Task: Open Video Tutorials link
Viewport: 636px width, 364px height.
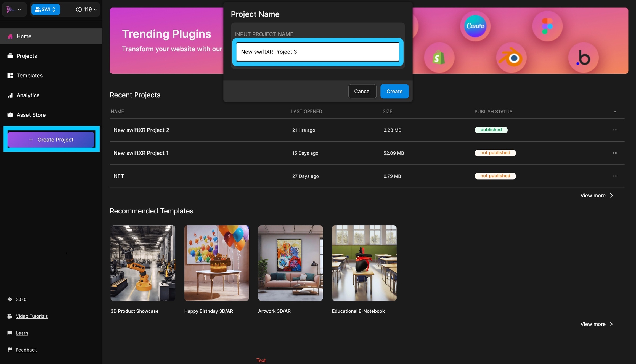Action: coord(32,316)
